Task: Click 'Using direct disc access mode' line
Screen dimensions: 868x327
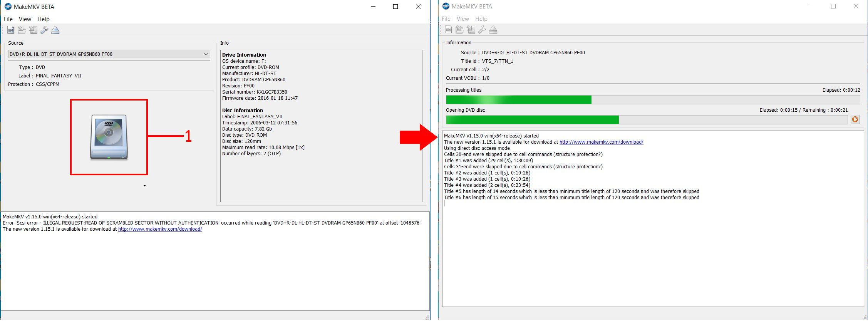Action: tap(477, 148)
